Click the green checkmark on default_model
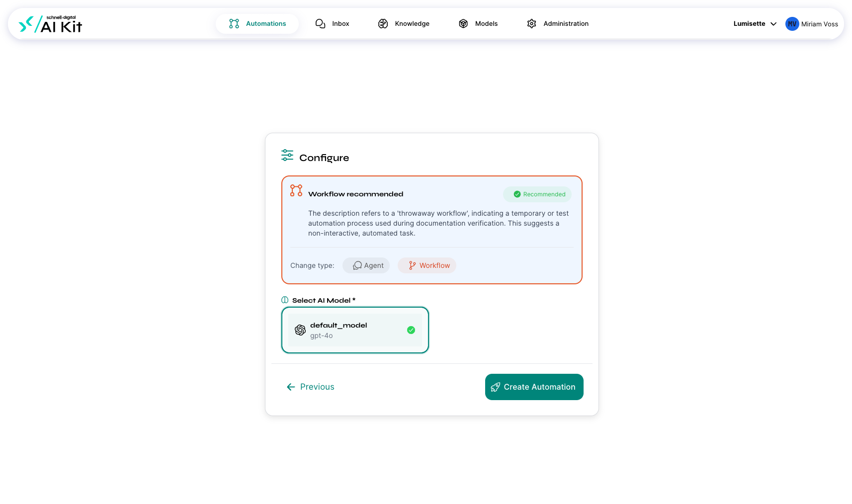Image resolution: width=852 pixels, height=504 pixels. (x=411, y=330)
